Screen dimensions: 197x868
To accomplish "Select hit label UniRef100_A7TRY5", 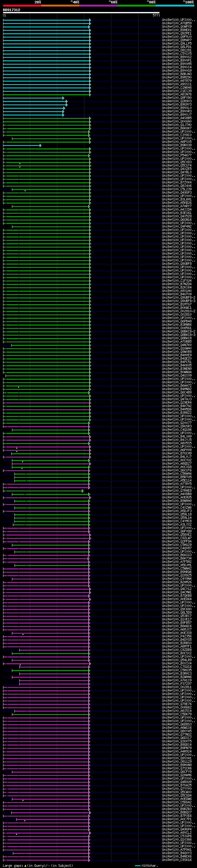I will pos(177,484).
